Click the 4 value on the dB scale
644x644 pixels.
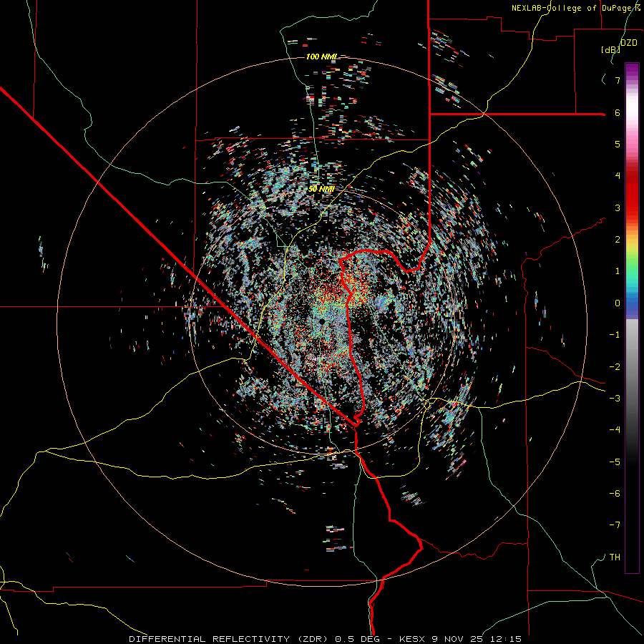coord(618,176)
